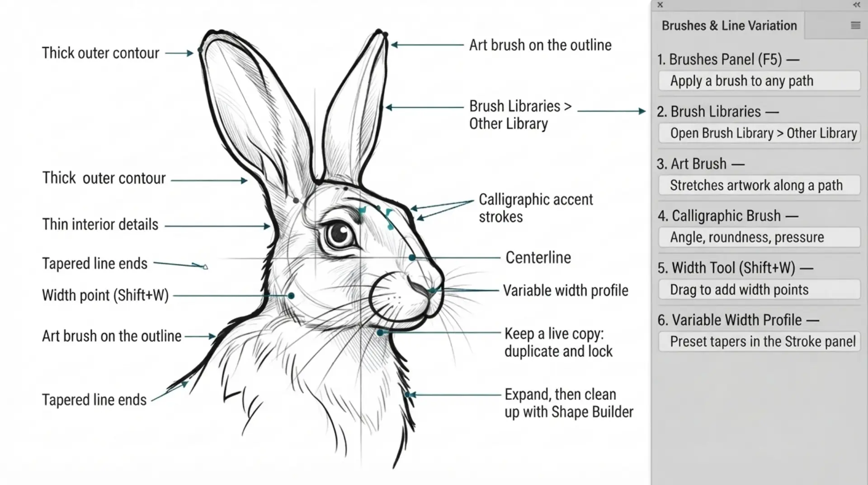Select the Brushes & Line Variation tab

[729, 26]
